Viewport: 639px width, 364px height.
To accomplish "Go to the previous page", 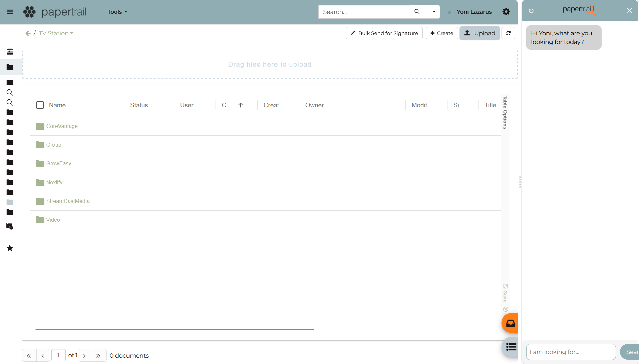I will 43,356.
